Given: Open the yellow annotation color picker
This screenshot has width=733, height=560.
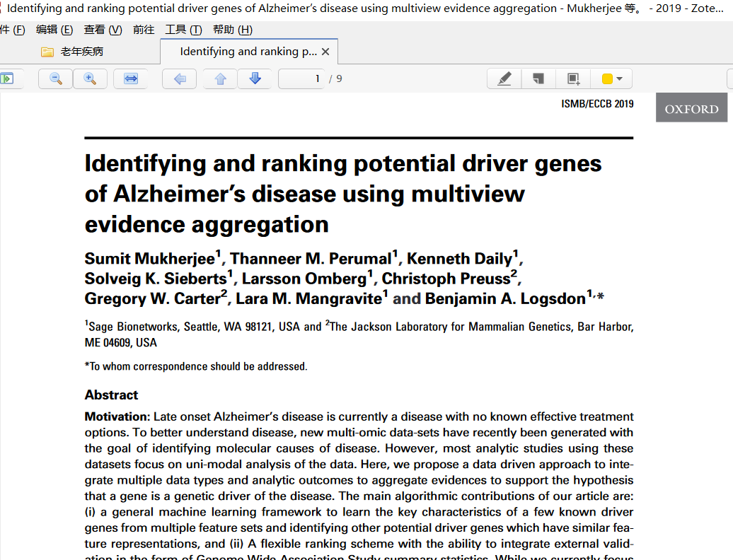Looking at the screenshot, I should 611,78.
